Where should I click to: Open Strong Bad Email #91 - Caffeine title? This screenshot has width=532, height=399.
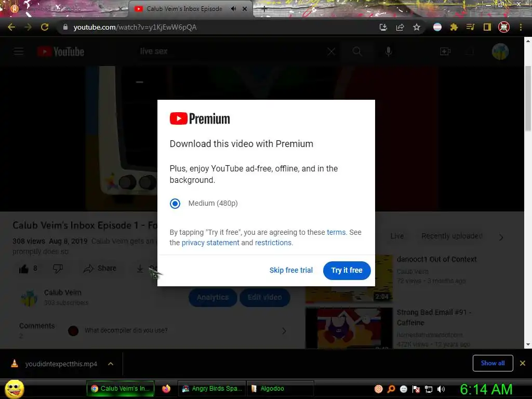(434, 317)
